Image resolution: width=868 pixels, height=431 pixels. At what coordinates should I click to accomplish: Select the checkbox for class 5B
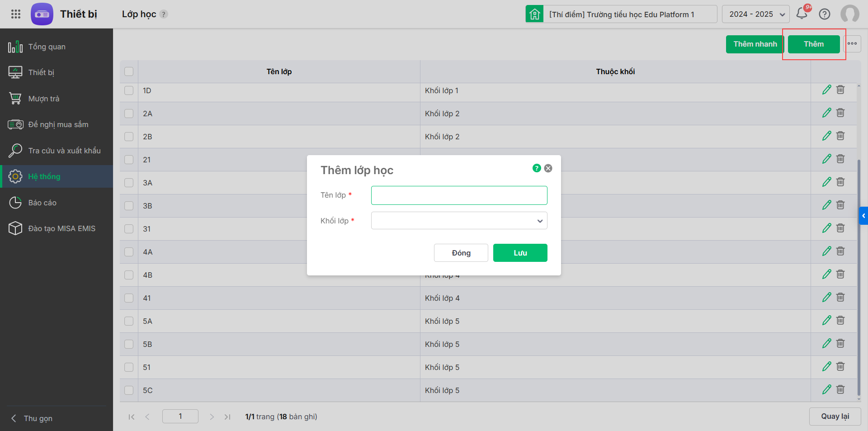[x=129, y=344]
